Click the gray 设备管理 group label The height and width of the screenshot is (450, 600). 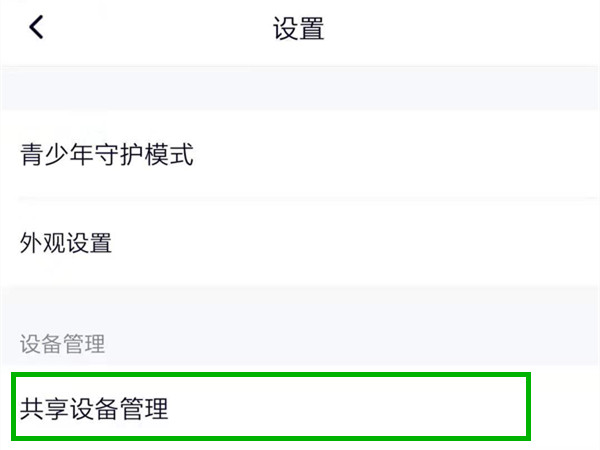coord(62,345)
